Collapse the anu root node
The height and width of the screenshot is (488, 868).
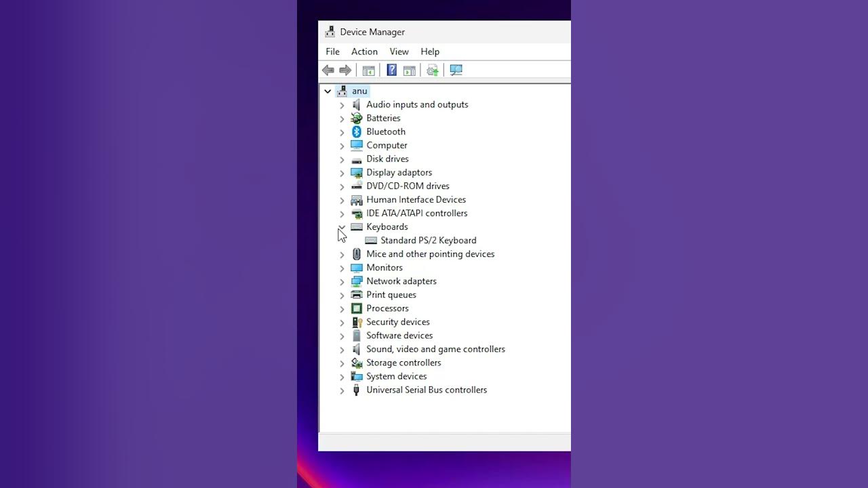(328, 91)
